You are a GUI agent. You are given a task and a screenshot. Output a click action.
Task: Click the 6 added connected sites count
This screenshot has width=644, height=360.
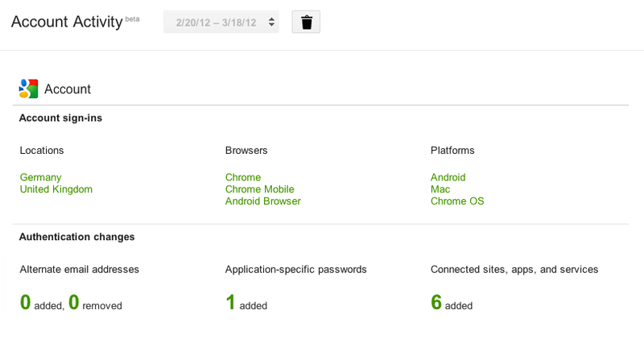(x=452, y=303)
